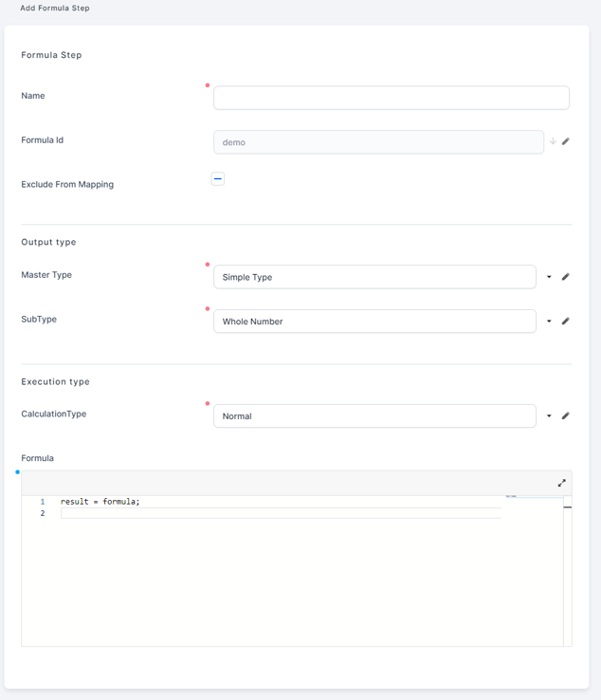Place cursor on code line 'result = formula;'
The image size is (601, 700).
point(100,502)
